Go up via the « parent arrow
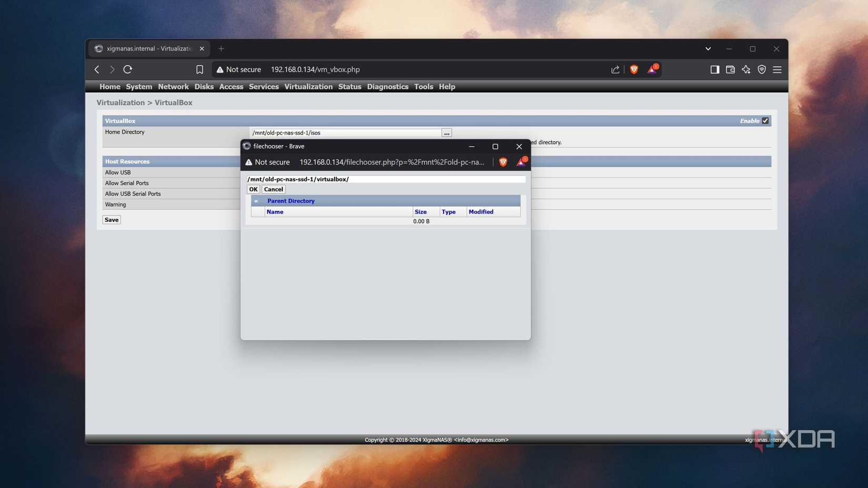The image size is (868, 488). pyautogui.click(x=256, y=201)
